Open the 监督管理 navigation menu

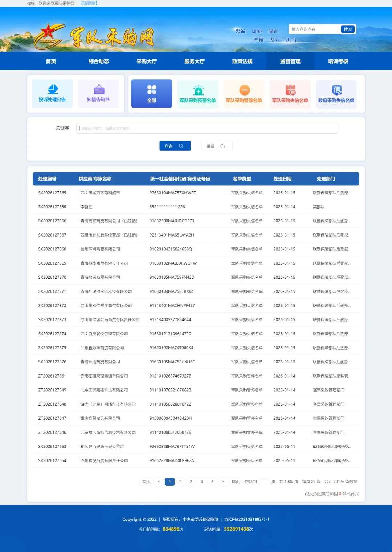290,61
